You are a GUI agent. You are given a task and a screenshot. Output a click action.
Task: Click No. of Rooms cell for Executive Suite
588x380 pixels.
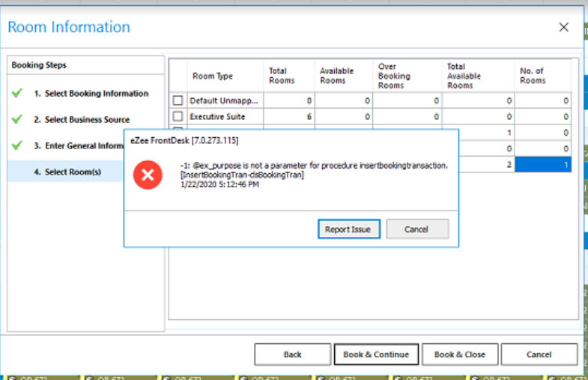click(543, 117)
